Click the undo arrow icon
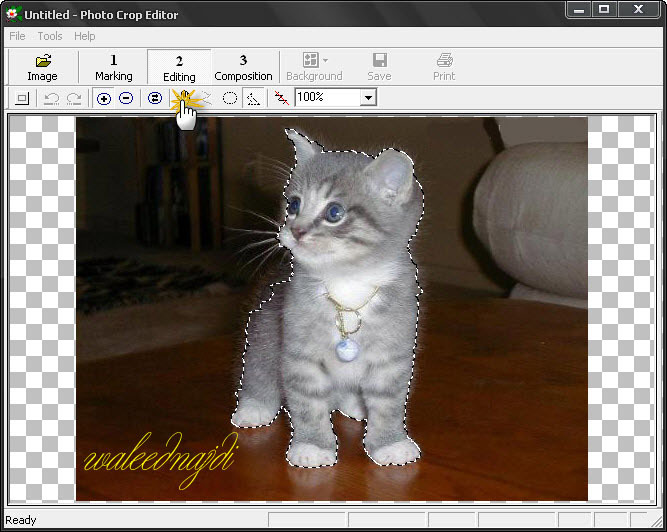The height and width of the screenshot is (532, 667). (x=53, y=98)
